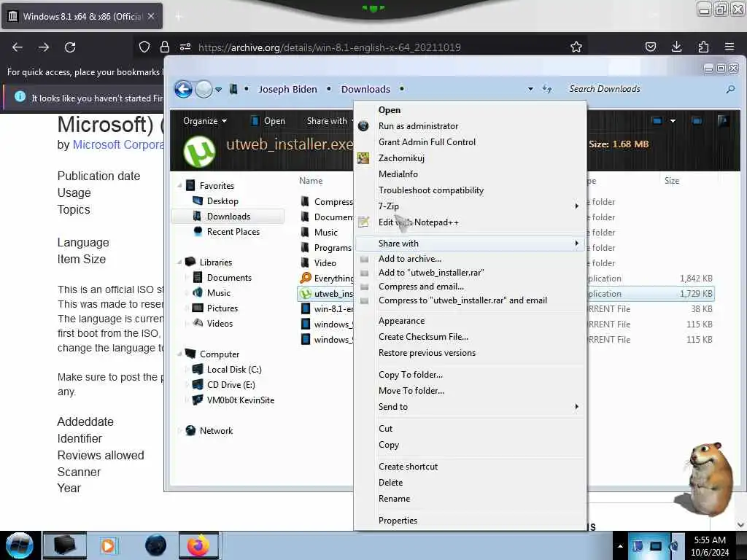747x560 pixels.
Task: Close the Windows 8.1 Firefox tab
Action: (x=151, y=16)
